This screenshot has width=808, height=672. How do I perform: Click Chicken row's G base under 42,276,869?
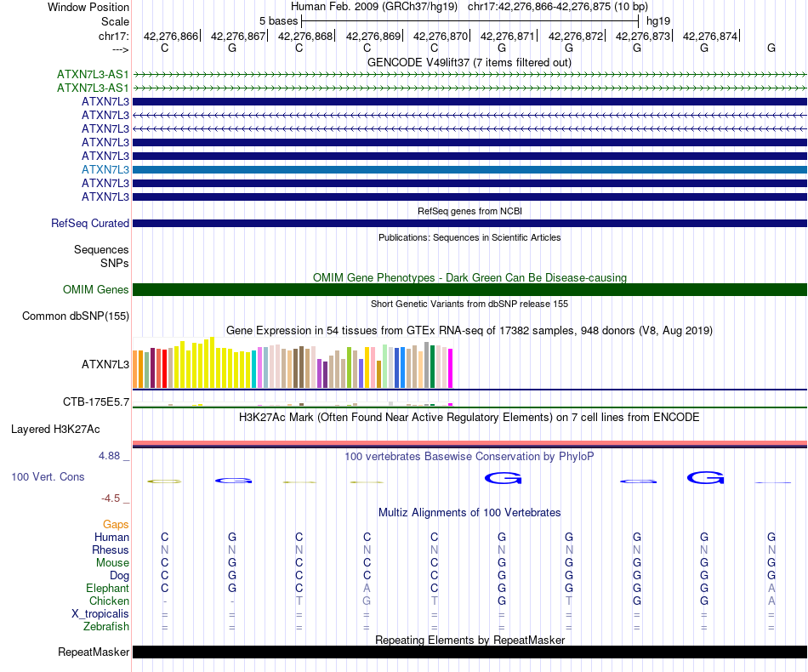click(367, 601)
